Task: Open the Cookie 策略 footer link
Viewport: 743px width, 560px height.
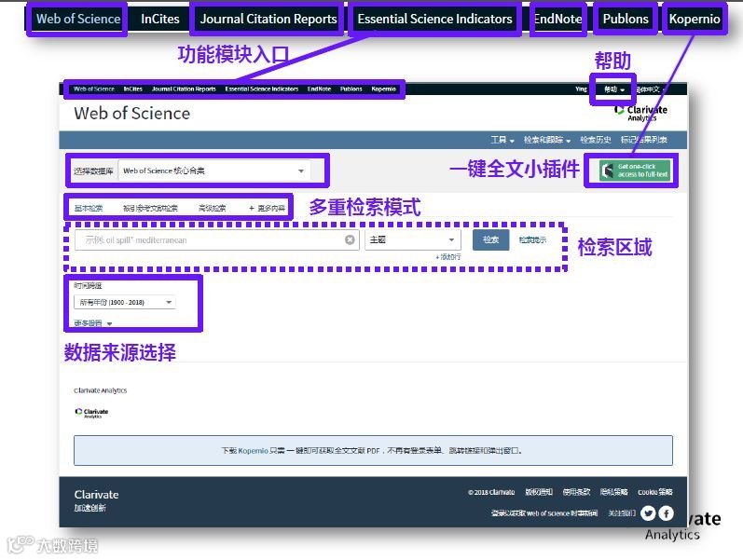Action: click(654, 492)
